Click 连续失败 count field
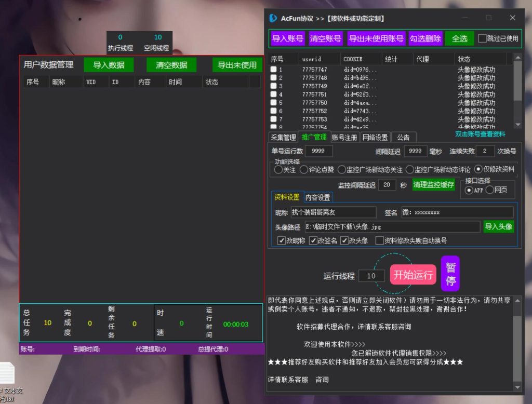The image size is (532, 404). [x=485, y=151]
